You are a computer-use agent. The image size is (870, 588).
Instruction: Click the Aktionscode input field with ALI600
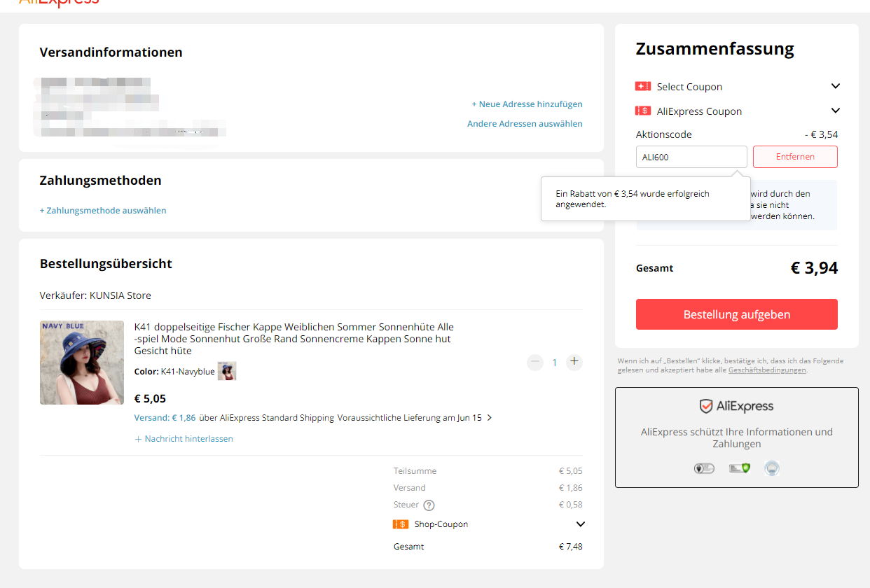(691, 157)
